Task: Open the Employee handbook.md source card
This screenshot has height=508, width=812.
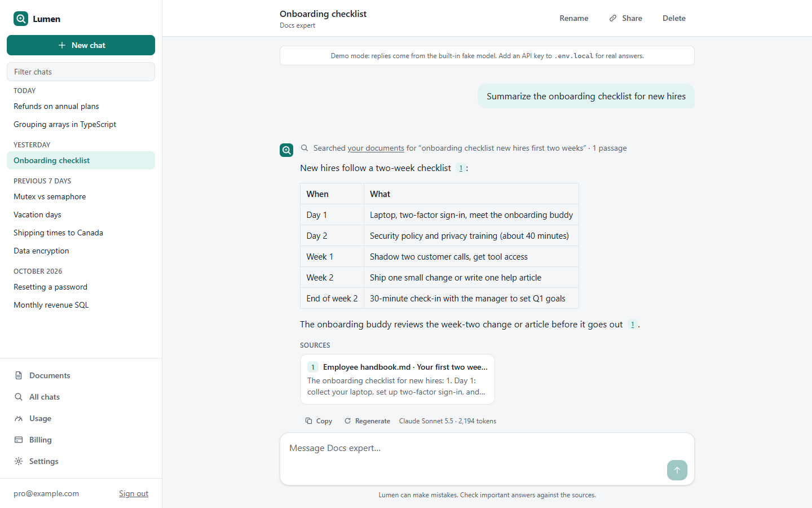Action: (398, 379)
